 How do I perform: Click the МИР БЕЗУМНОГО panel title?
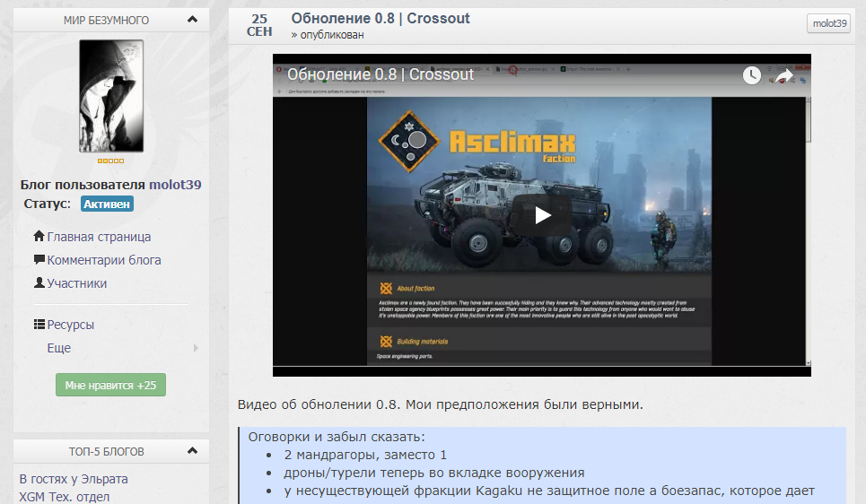[106, 21]
